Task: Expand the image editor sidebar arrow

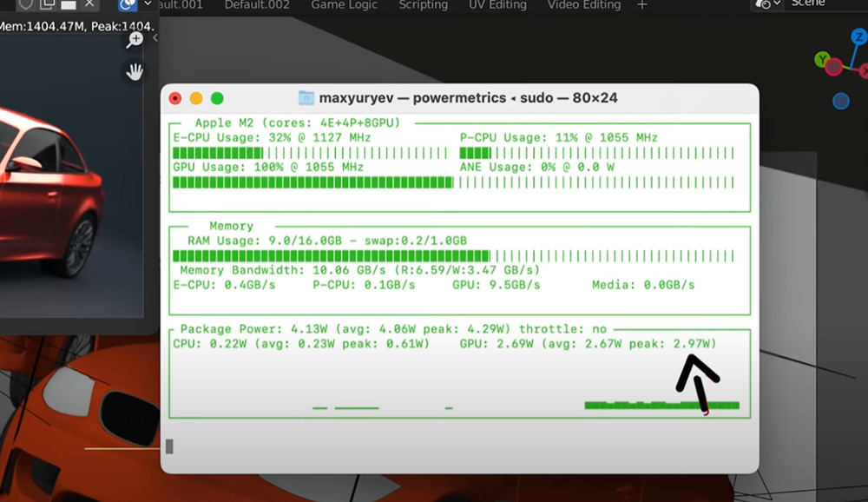Action: 155,38
